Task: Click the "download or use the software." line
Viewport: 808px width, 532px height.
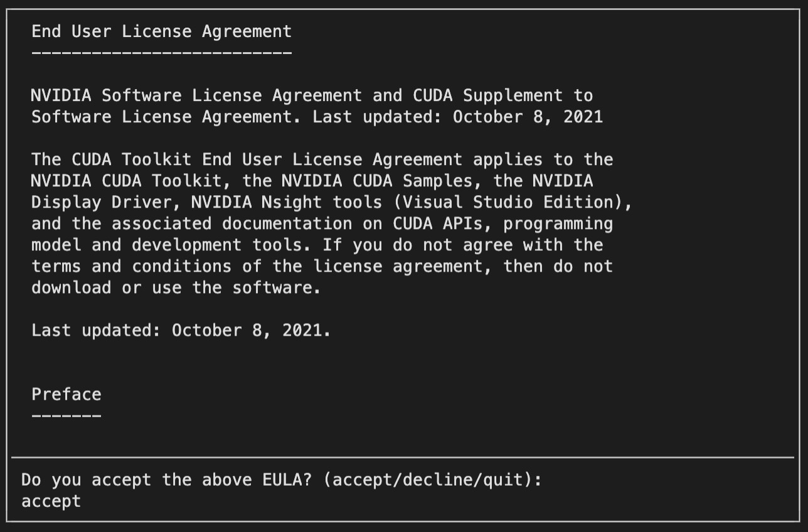Action: (176, 287)
